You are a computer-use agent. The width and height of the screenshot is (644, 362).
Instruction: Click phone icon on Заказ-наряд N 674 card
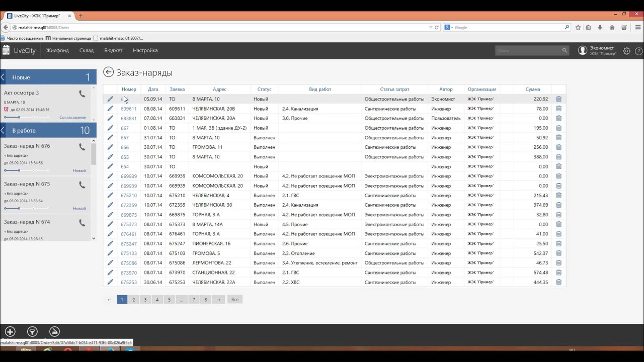point(82,223)
